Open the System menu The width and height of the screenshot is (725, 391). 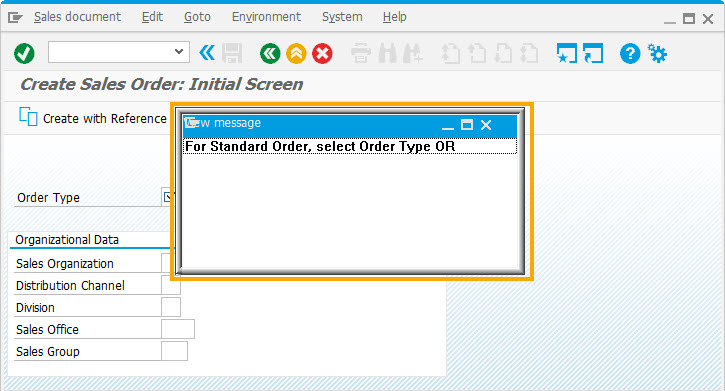click(x=342, y=17)
